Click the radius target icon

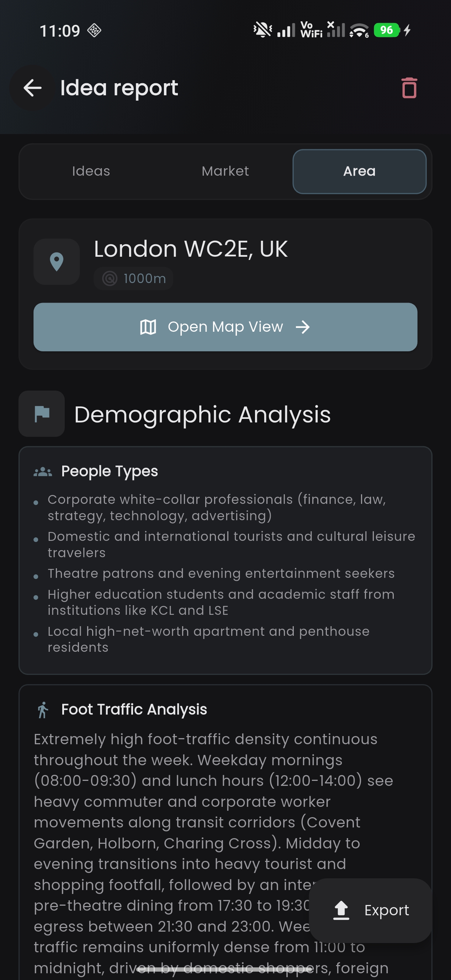[x=110, y=278]
